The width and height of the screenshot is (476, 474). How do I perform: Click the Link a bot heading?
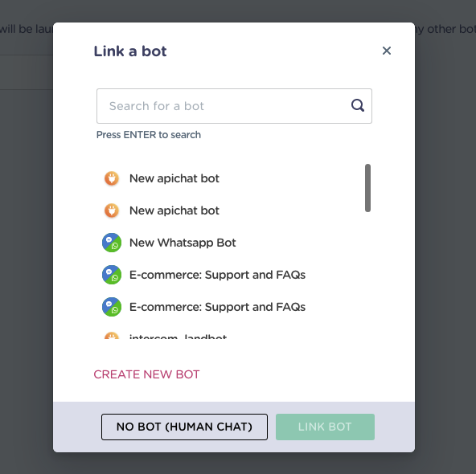coord(130,51)
